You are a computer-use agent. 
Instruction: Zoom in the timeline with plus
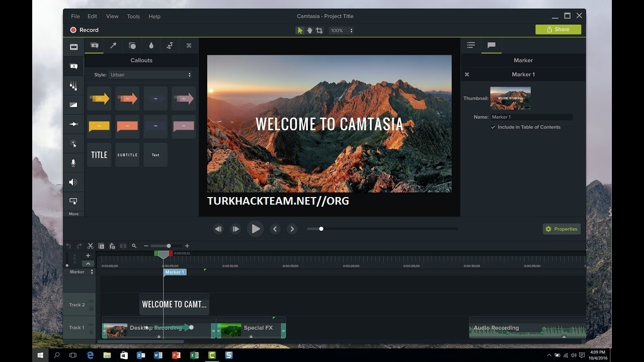(x=187, y=246)
